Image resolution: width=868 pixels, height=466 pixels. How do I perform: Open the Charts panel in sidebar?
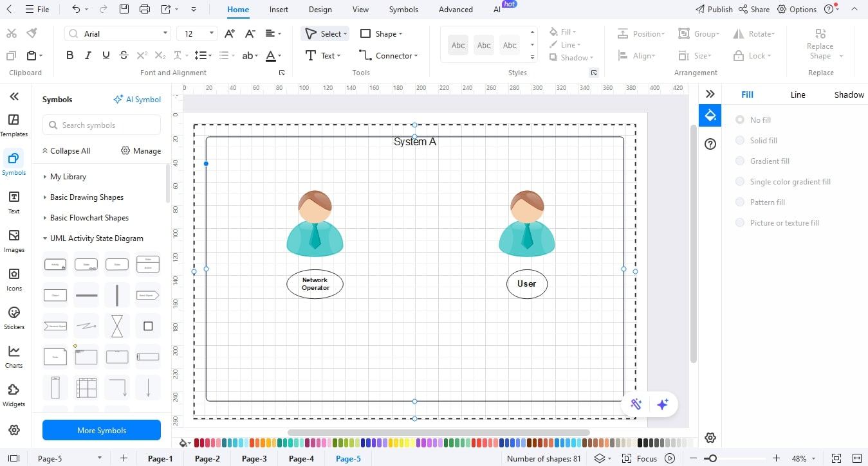(14, 357)
